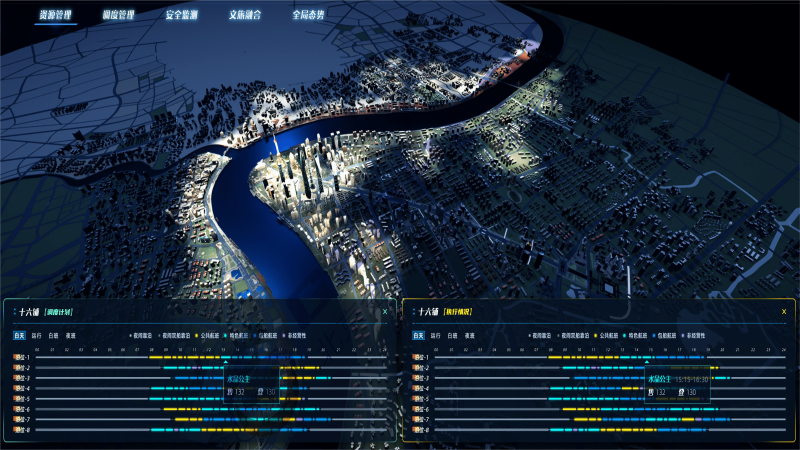Viewport: 800px width, 450px height.
Task: Click 泊位-4 berth icon in left panel
Action: click(x=16, y=388)
